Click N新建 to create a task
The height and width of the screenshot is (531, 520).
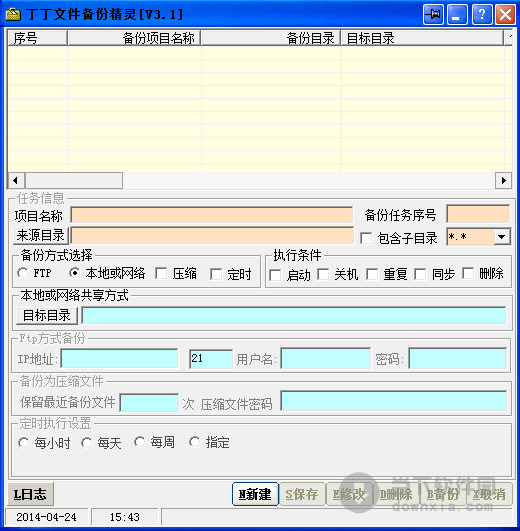click(255, 494)
